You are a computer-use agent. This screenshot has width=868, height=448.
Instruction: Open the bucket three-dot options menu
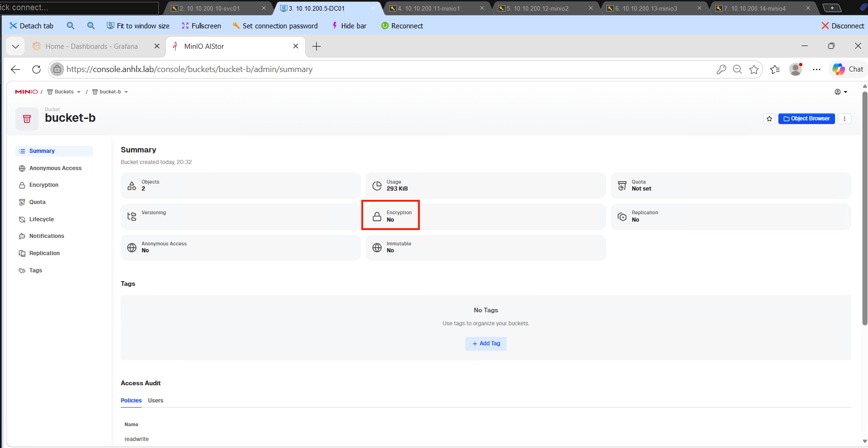tap(845, 119)
